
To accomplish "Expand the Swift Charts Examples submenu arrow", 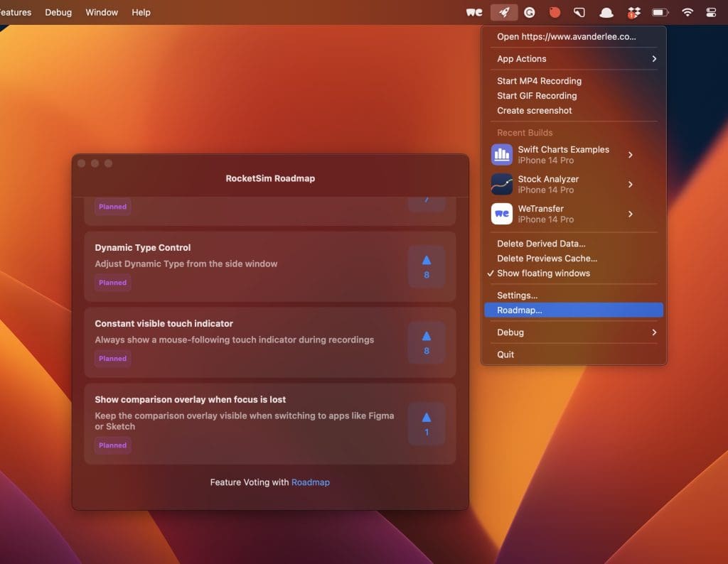I will click(630, 155).
